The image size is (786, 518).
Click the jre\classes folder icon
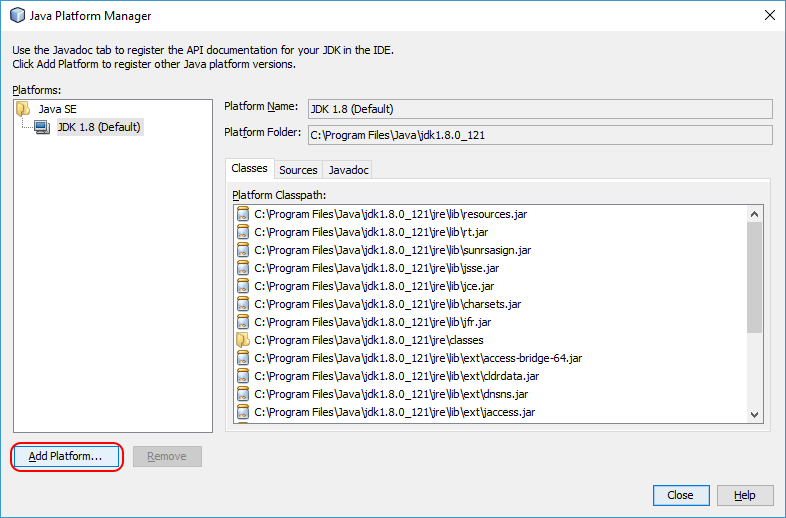tap(242, 340)
